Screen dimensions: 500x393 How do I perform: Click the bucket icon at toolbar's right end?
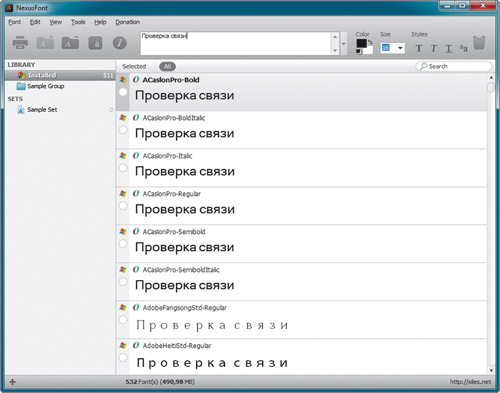[x=479, y=43]
